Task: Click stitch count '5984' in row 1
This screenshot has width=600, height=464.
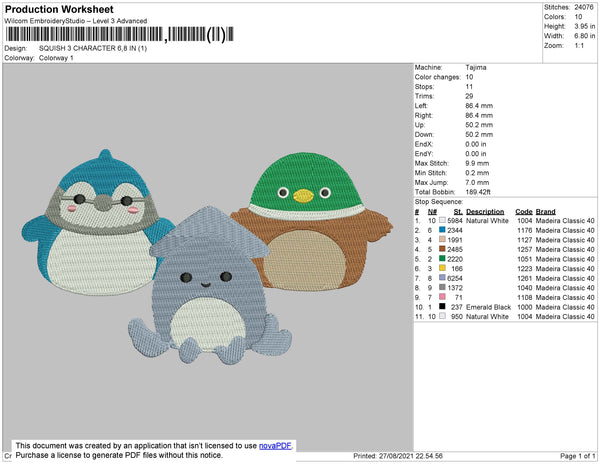Action: pos(455,221)
